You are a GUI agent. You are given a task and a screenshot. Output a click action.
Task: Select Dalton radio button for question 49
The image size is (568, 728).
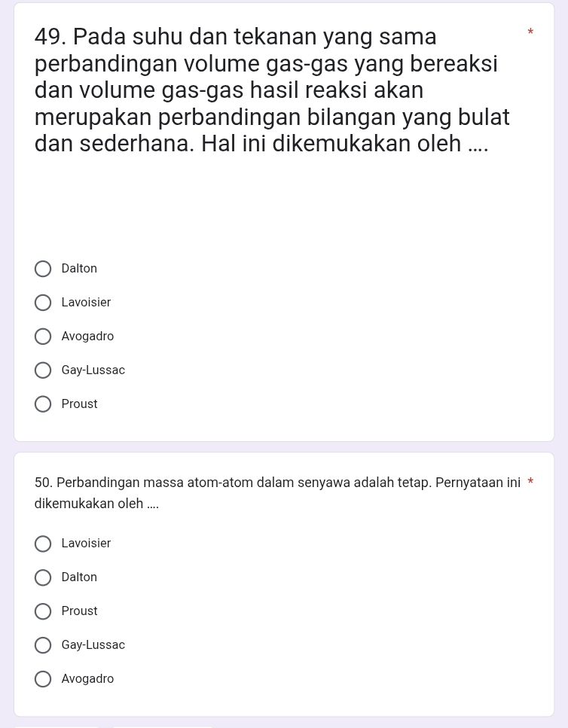click(44, 269)
